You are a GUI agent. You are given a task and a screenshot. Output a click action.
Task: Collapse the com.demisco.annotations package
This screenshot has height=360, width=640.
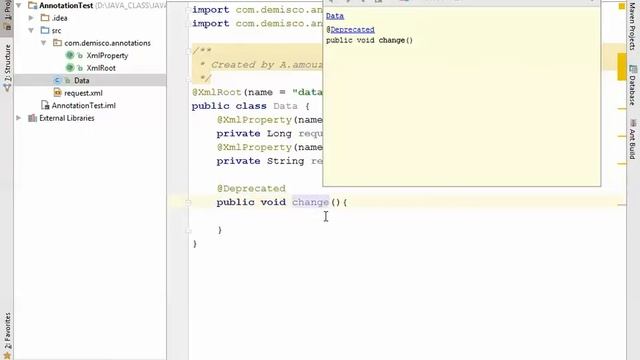[43, 43]
